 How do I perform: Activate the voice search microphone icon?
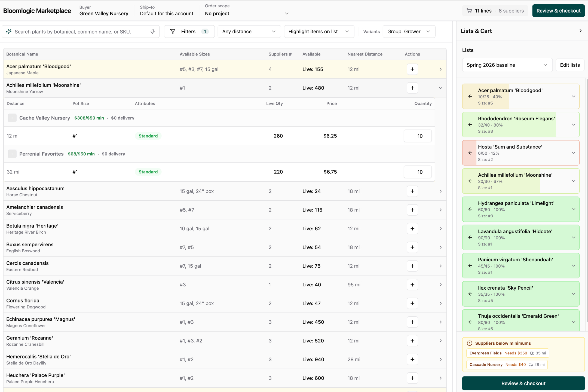(153, 32)
